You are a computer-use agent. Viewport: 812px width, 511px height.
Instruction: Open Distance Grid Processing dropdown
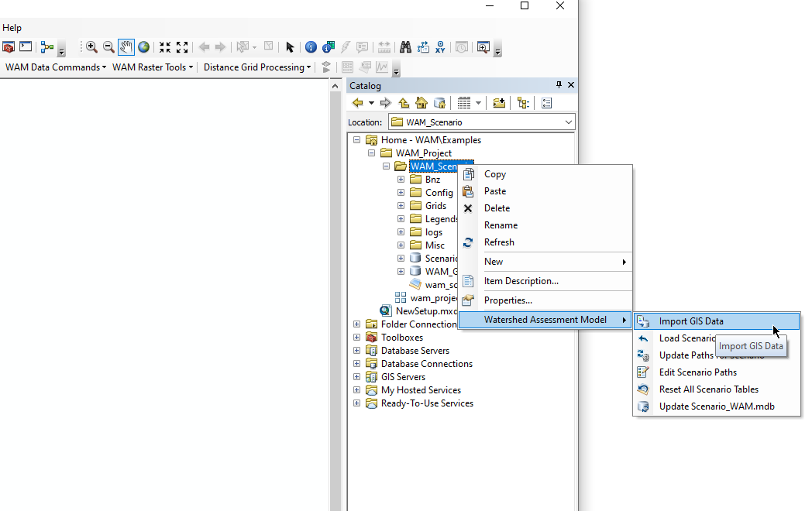[257, 67]
